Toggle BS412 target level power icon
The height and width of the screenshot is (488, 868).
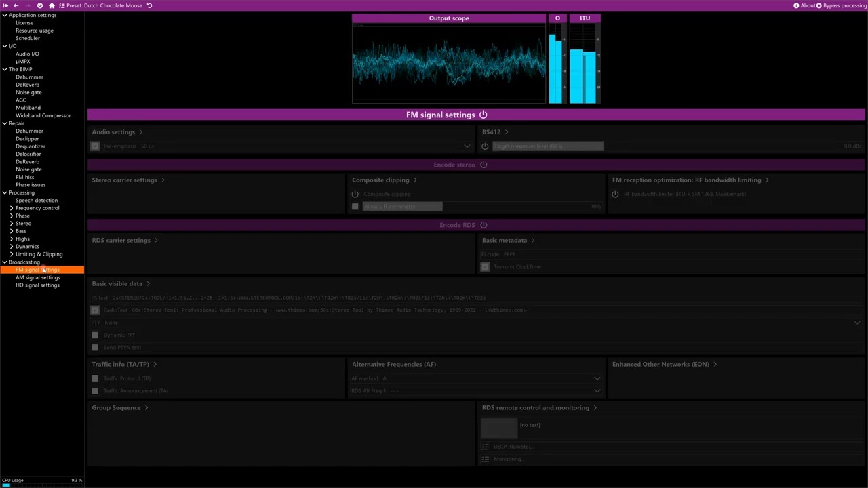coord(485,146)
